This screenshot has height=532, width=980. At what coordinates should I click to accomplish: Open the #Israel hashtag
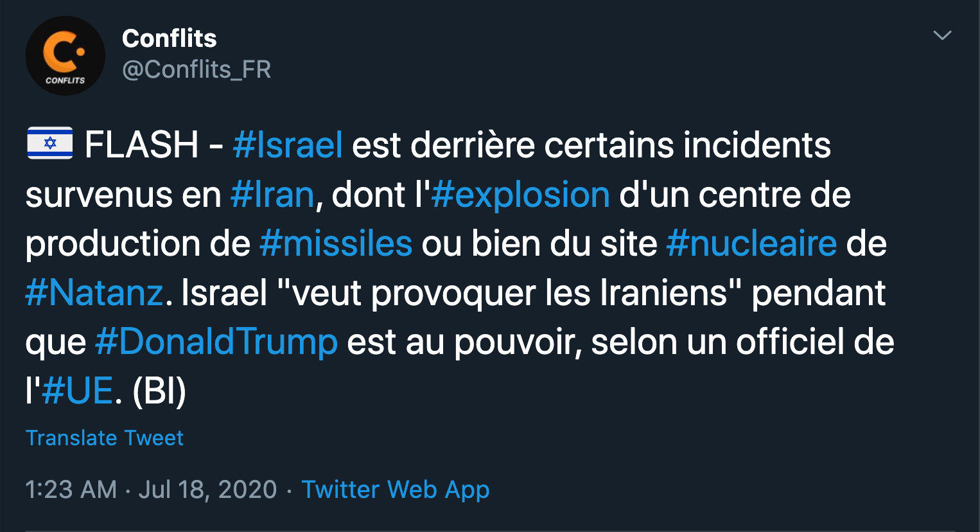(x=287, y=145)
